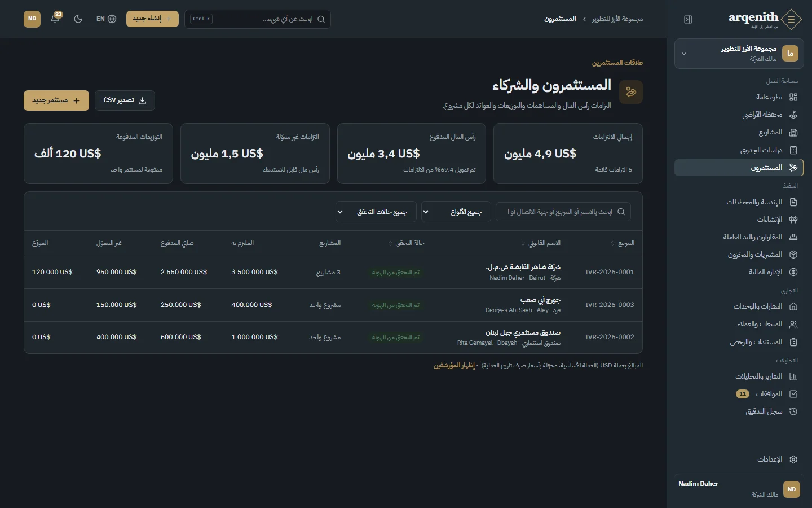This screenshot has width=812, height=508.
Task: Open جميع الأنواع type filter dropdown
Action: click(456, 212)
